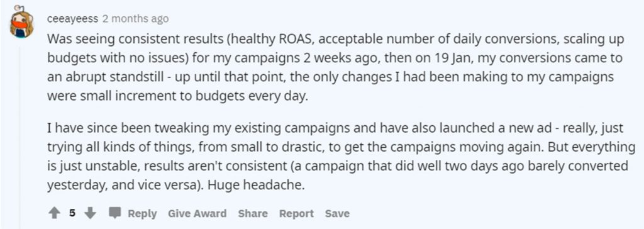Click the first paragraph starting "Was seeing consistent"
644x229 pixels.
336,67
